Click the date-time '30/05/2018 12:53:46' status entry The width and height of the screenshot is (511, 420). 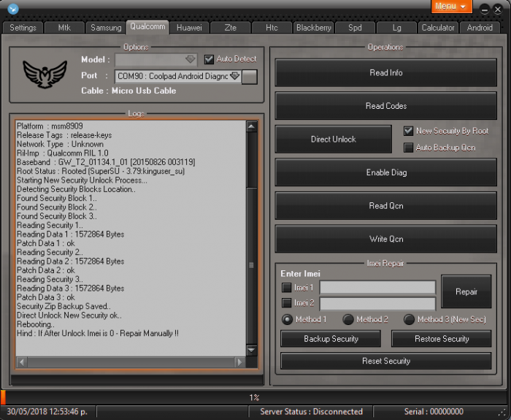47,412
